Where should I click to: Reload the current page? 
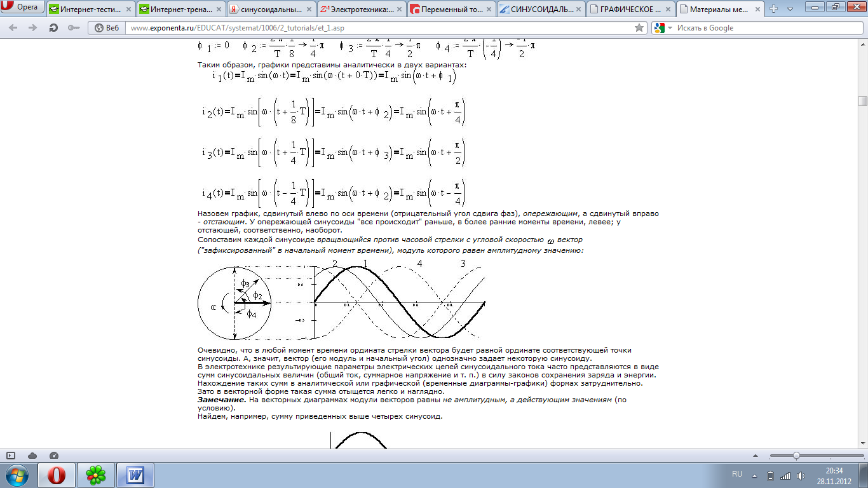[53, 28]
